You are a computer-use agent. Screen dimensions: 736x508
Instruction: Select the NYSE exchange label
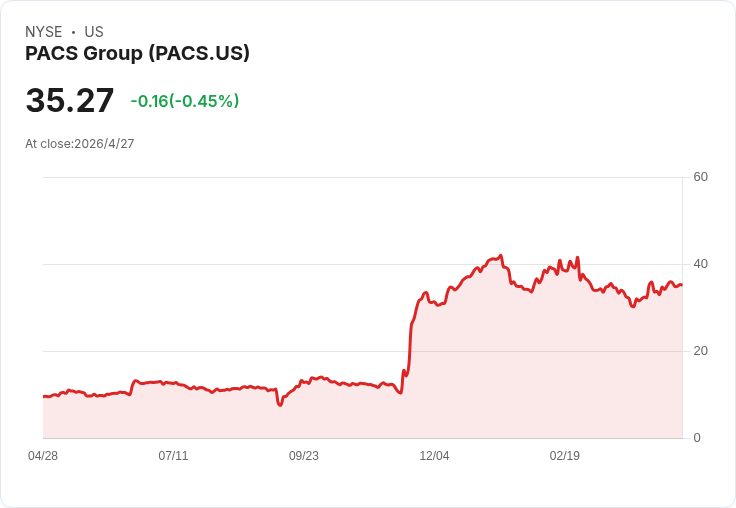44,32
